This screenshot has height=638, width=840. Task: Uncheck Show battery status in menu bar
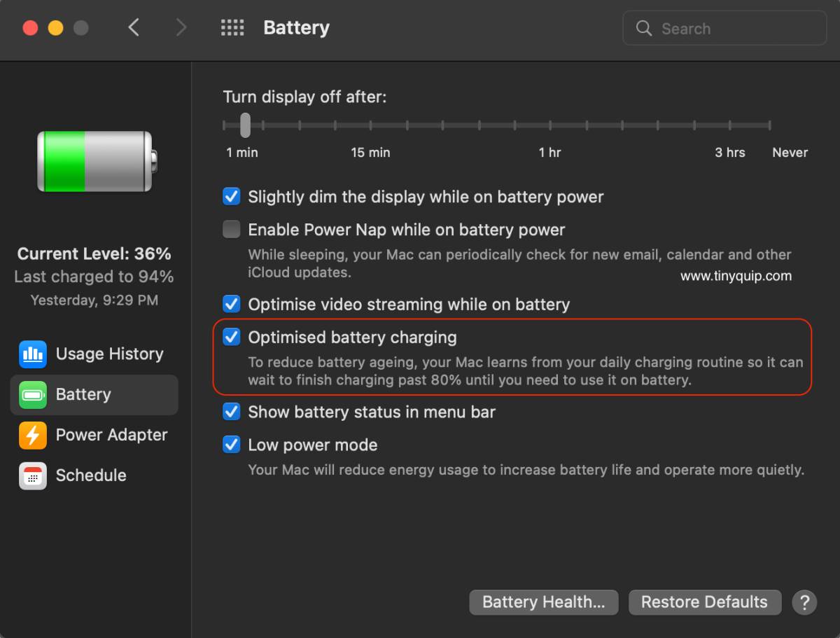point(231,412)
